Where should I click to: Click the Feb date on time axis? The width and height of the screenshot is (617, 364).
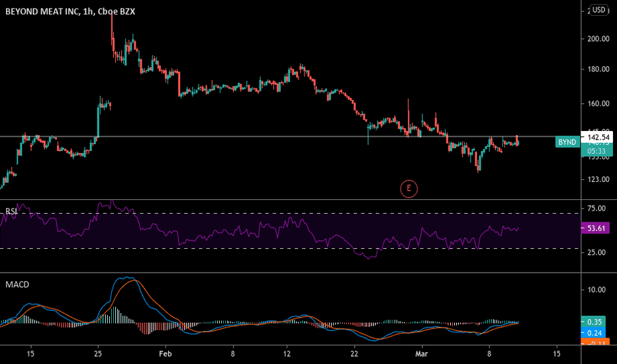point(166,354)
